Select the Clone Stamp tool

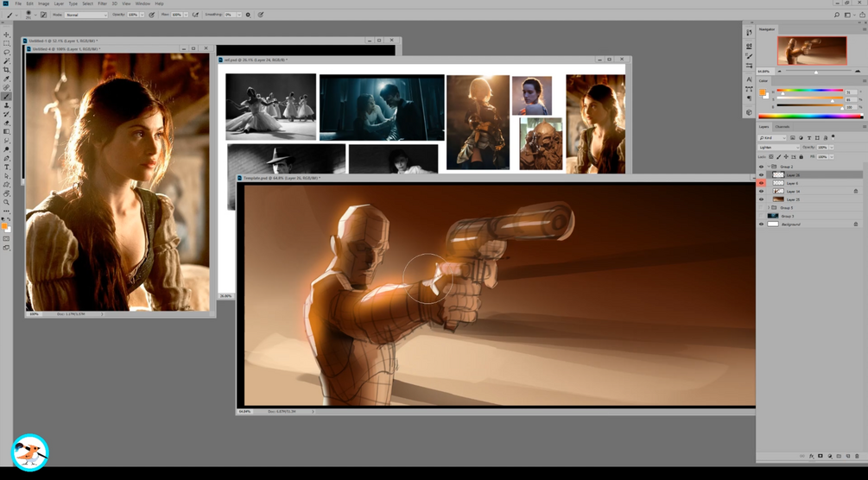click(7, 105)
